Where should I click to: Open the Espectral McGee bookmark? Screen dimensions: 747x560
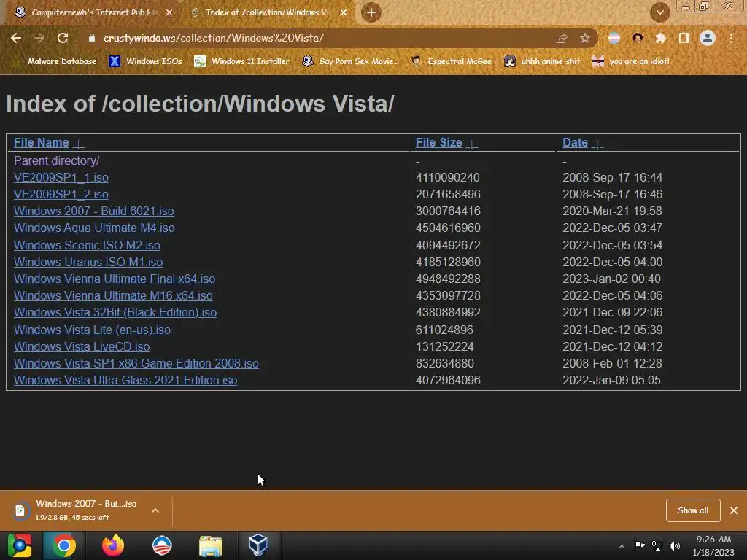click(451, 61)
